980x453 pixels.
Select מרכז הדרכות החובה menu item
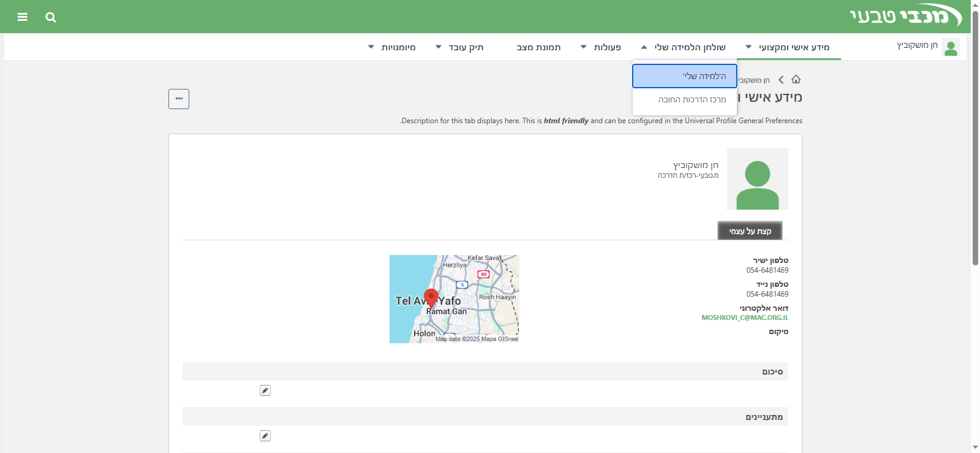[692, 99]
